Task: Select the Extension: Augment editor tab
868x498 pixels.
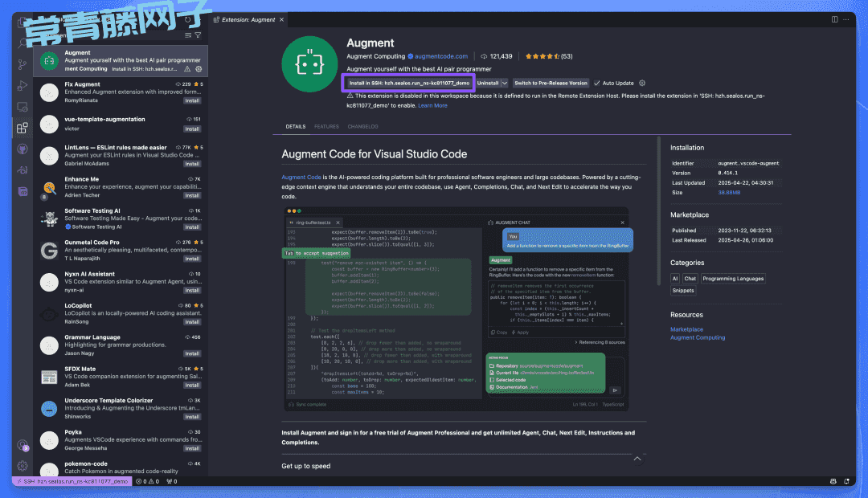Action: [248, 19]
